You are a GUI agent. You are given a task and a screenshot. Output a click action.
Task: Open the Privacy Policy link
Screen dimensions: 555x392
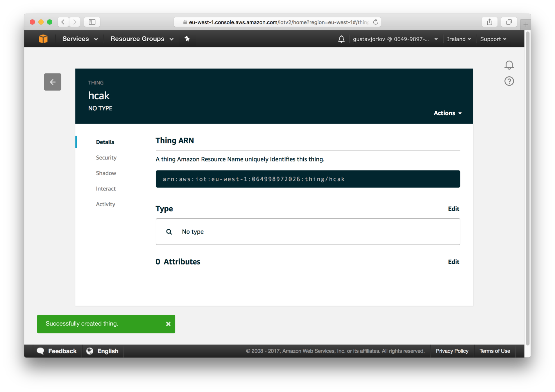[x=452, y=351]
